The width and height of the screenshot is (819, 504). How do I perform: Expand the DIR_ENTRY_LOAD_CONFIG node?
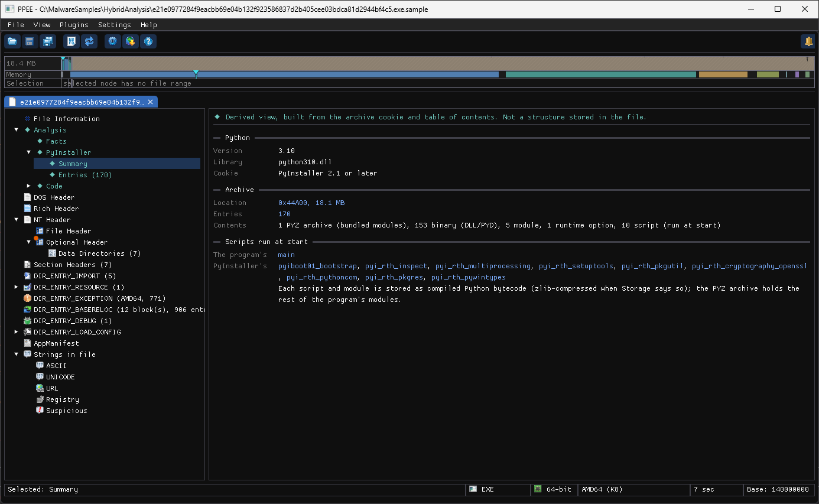17,332
